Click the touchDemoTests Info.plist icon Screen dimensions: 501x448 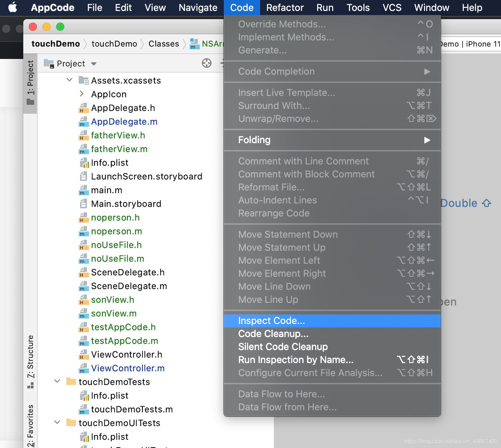coord(84,396)
